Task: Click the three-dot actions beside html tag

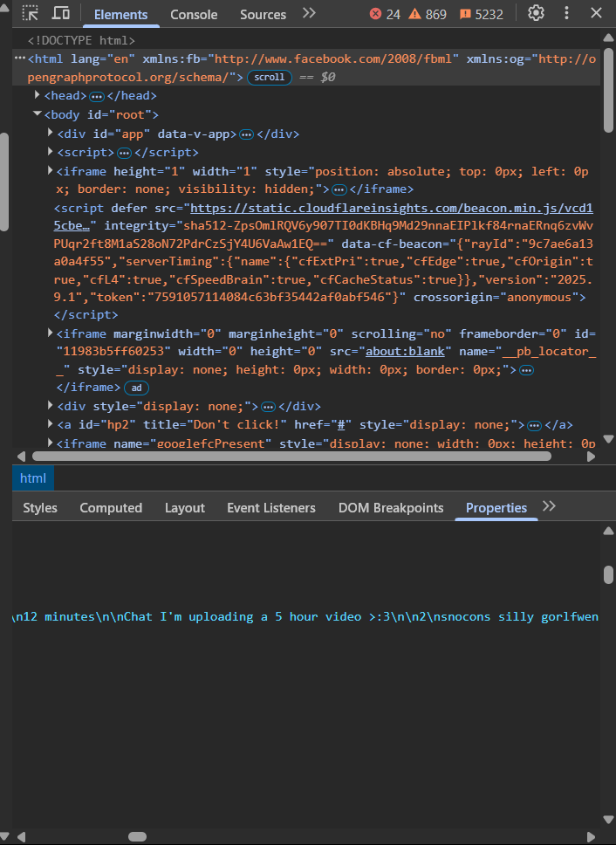Action: [20, 58]
